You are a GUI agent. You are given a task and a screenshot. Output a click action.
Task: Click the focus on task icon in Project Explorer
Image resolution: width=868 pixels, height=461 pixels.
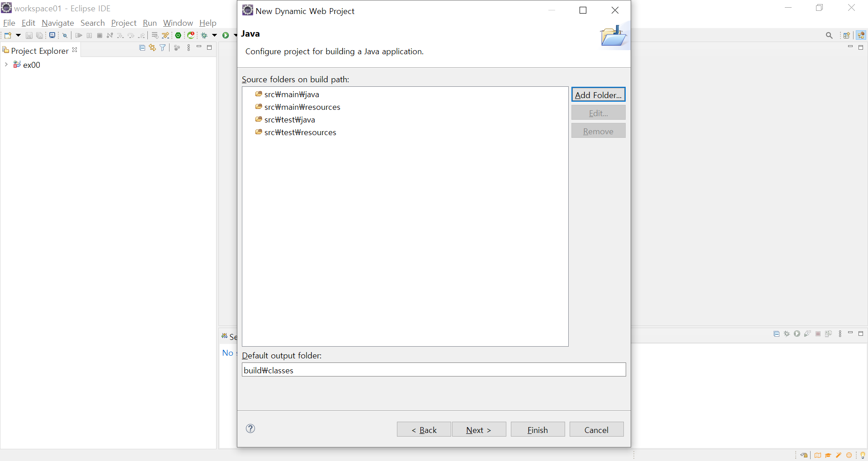pyautogui.click(x=177, y=47)
